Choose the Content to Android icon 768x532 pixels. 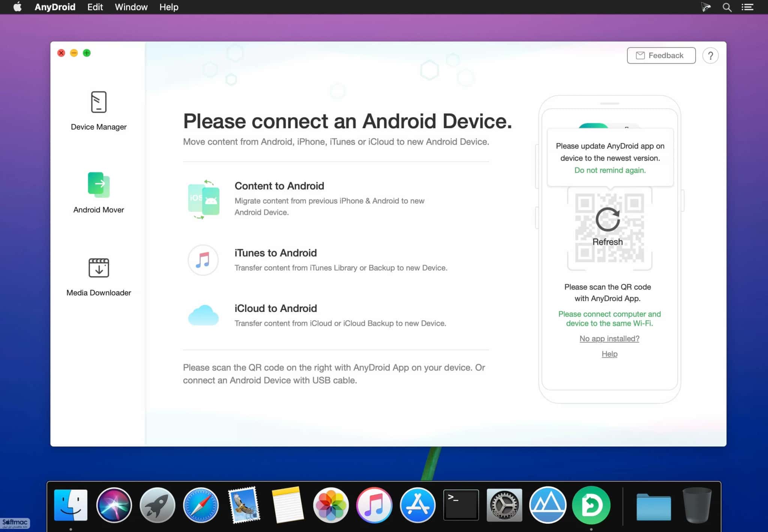click(x=203, y=199)
